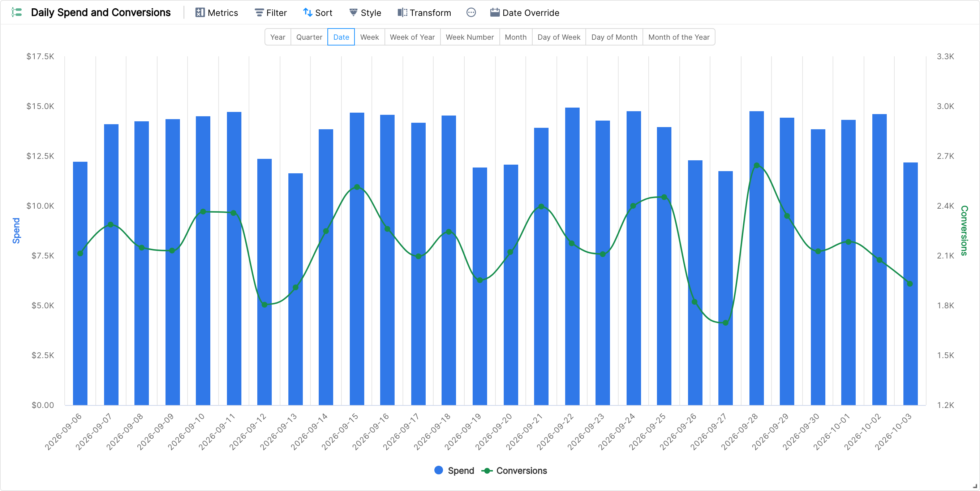Click the Spend bar for 2026-09-11
This screenshot has height=491, width=980.
234,258
